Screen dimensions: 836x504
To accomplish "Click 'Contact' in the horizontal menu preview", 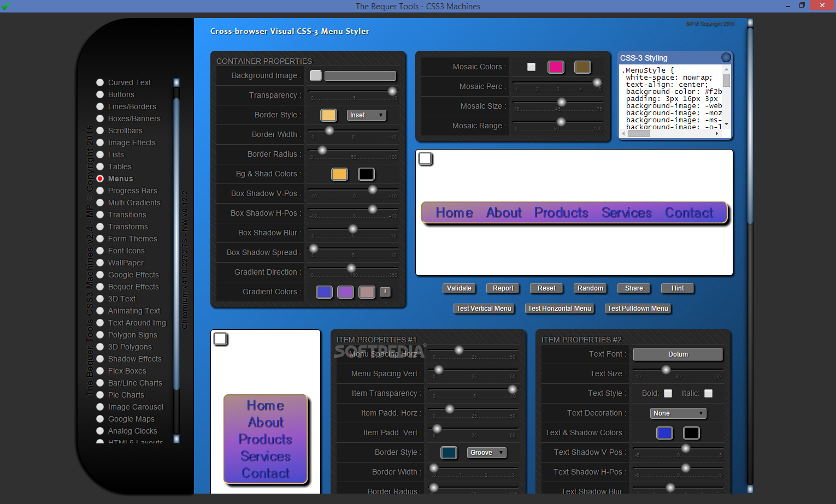I will pyautogui.click(x=689, y=212).
